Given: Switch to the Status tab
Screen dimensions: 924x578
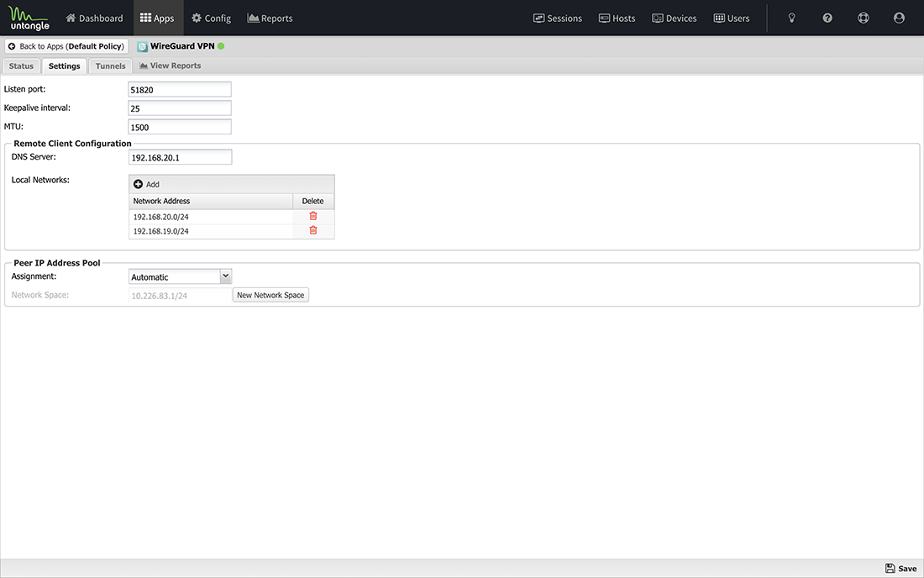Looking at the screenshot, I should point(21,66).
